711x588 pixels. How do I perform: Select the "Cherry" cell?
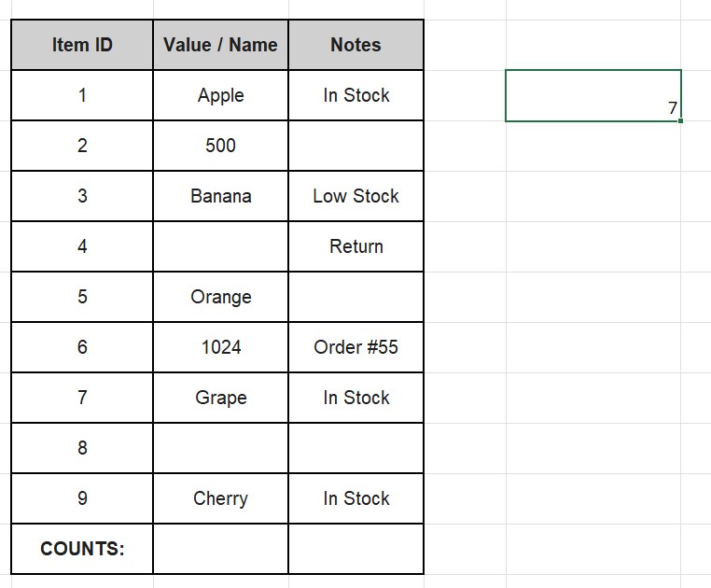click(x=220, y=498)
